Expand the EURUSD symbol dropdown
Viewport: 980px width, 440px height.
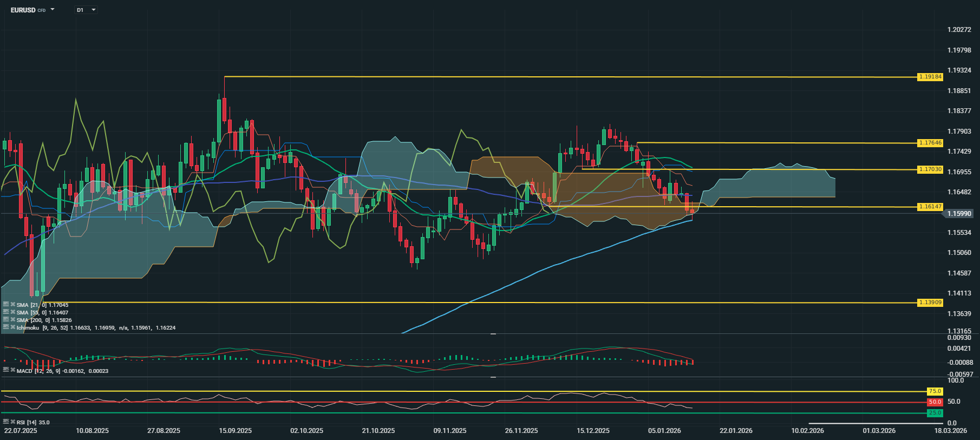[53, 10]
